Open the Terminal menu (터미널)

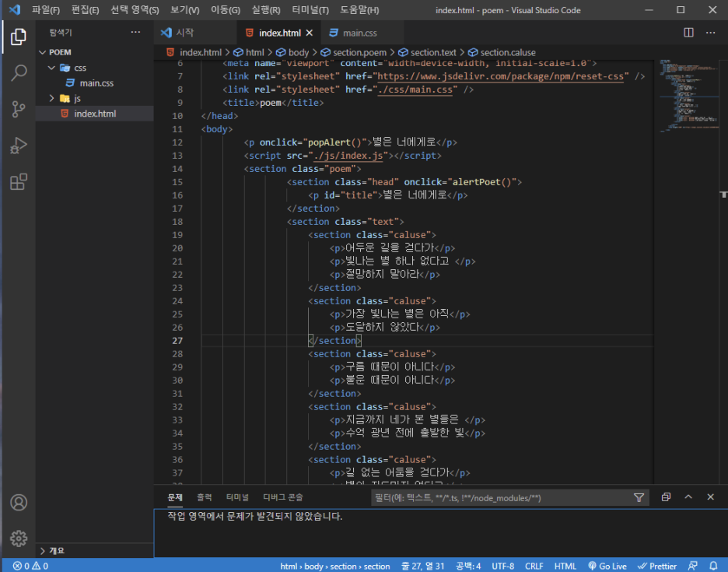pyautogui.click(x=310, y=10)
